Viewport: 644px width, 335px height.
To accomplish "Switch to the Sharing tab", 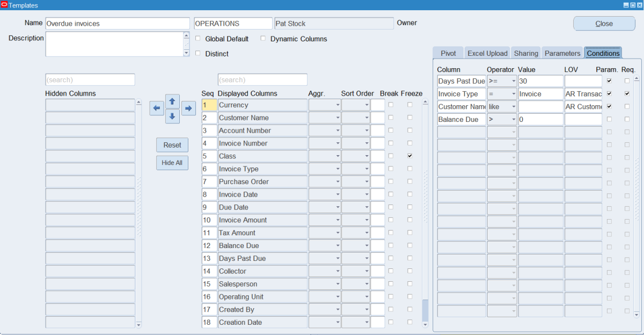I will 526,53.
